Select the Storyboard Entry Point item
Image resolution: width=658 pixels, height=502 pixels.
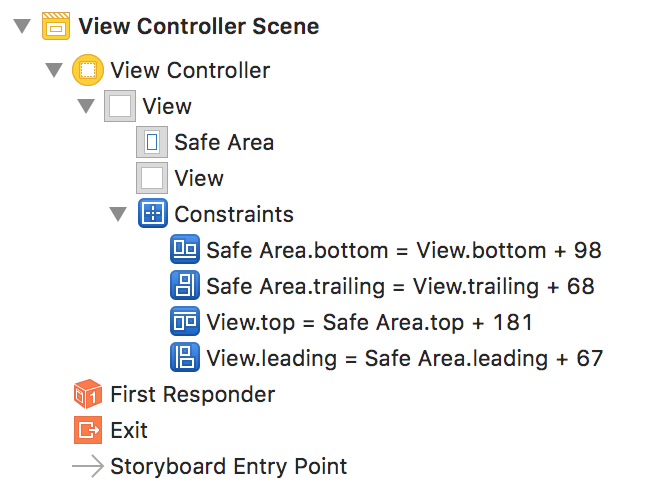click(x=209, y=466)
